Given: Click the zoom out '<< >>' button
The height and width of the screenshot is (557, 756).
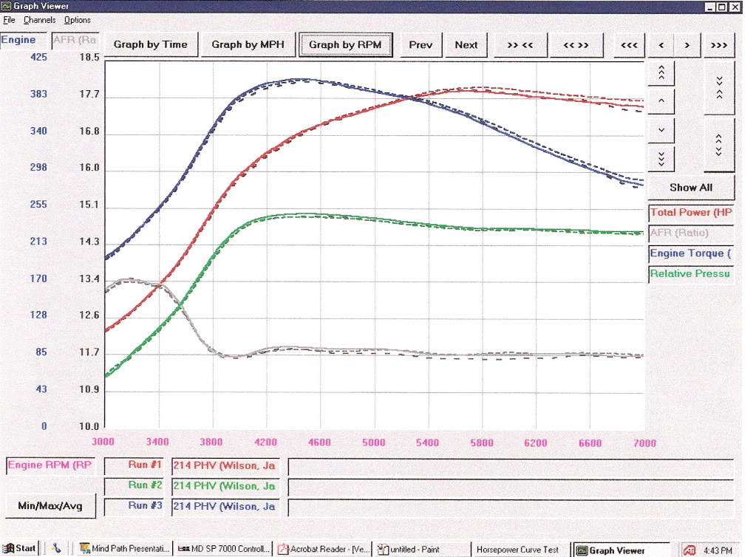Looking at the screenshot, I should tap(576, 45).
